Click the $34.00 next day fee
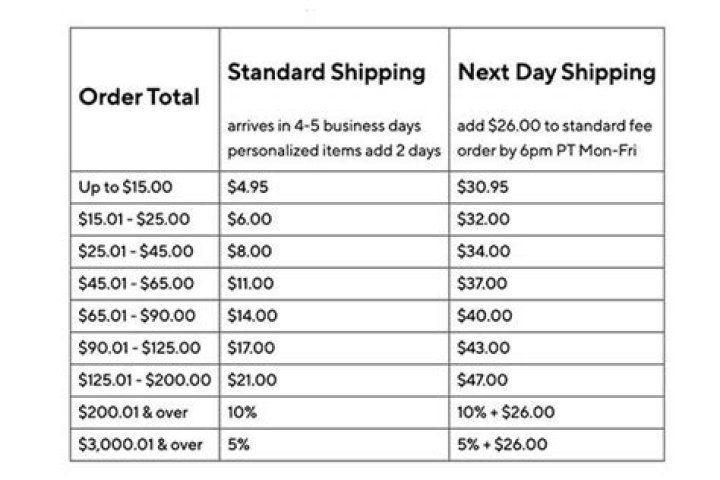 [483, 251]
